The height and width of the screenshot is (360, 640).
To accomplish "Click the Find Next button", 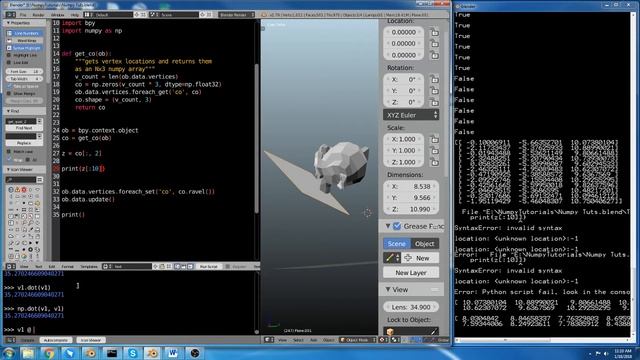I will point(24,128).
